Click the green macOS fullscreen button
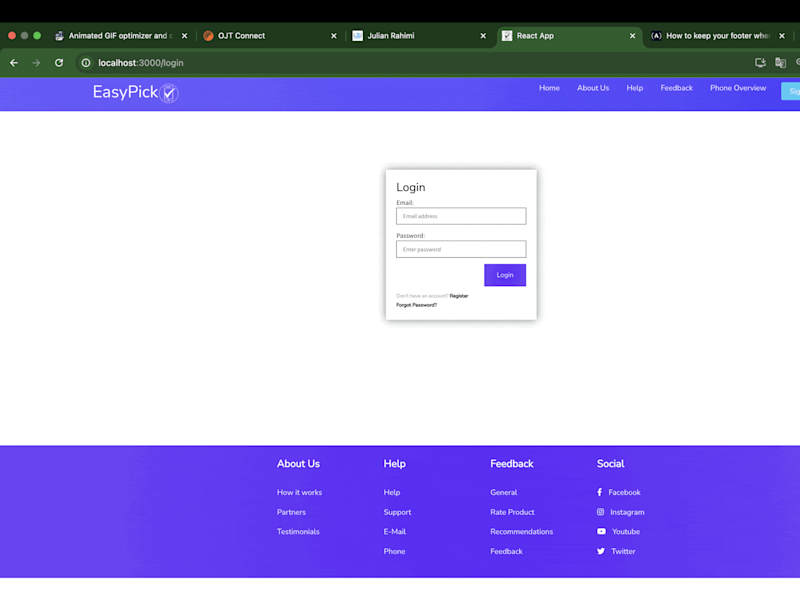800x600 pixels. tap(37, 36)
